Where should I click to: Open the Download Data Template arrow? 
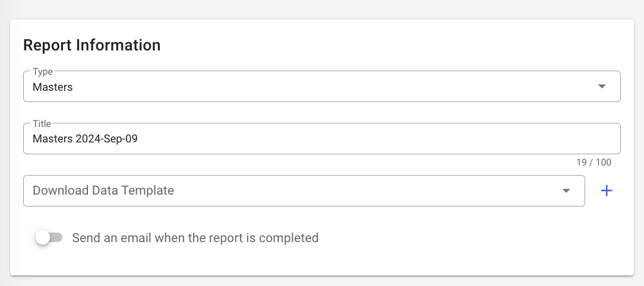pos(566,190)
